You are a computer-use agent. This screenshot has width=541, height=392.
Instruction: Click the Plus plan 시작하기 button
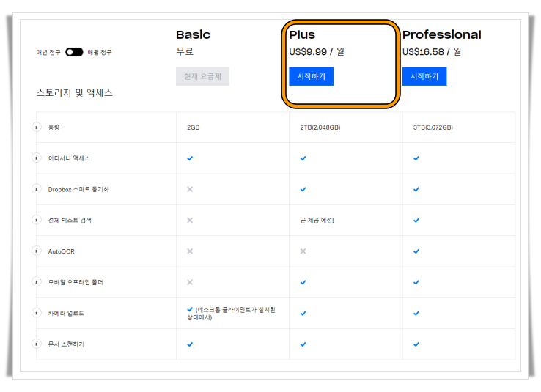pyautogui.click(x=312, y=76)
